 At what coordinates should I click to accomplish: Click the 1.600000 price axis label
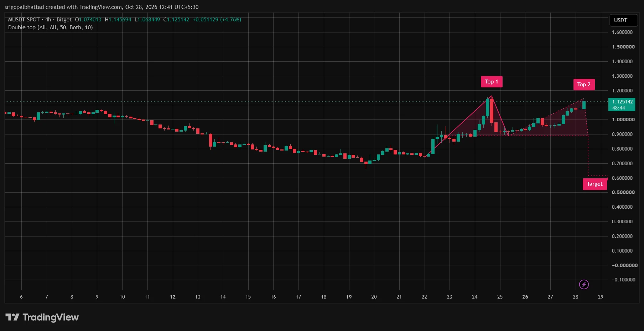pos(622,32)
